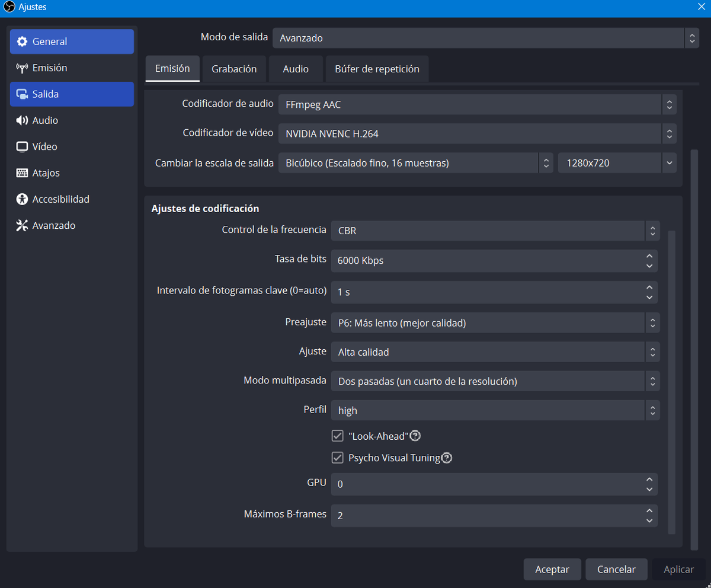Click the Aceptar button
Image resolution: width=711 pixels, height=588 pixels.
pyautogui.click(x=552, y=569)
